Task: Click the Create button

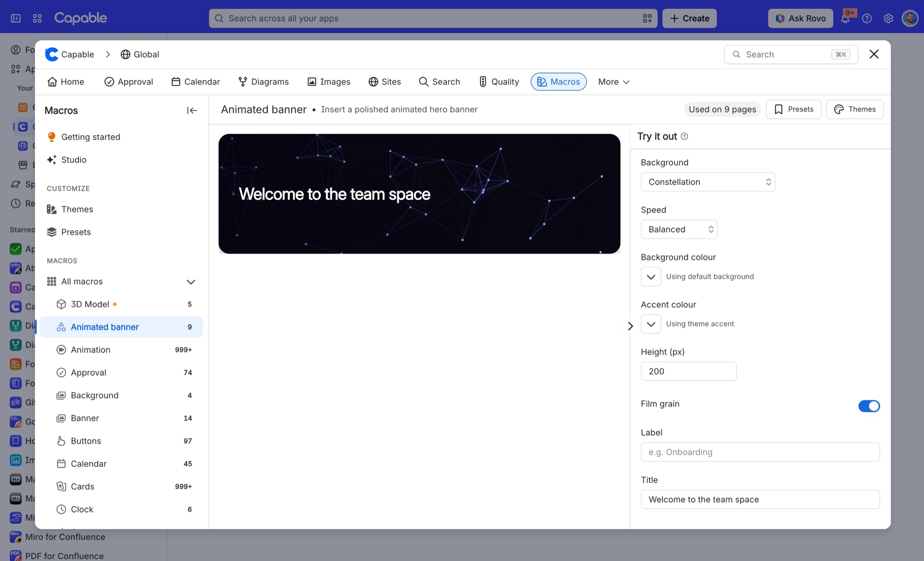Action: (689, 18)
